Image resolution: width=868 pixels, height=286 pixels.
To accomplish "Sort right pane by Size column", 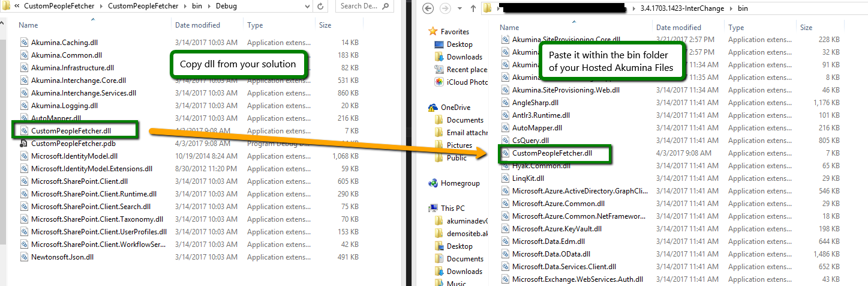I will coord(806,28).
